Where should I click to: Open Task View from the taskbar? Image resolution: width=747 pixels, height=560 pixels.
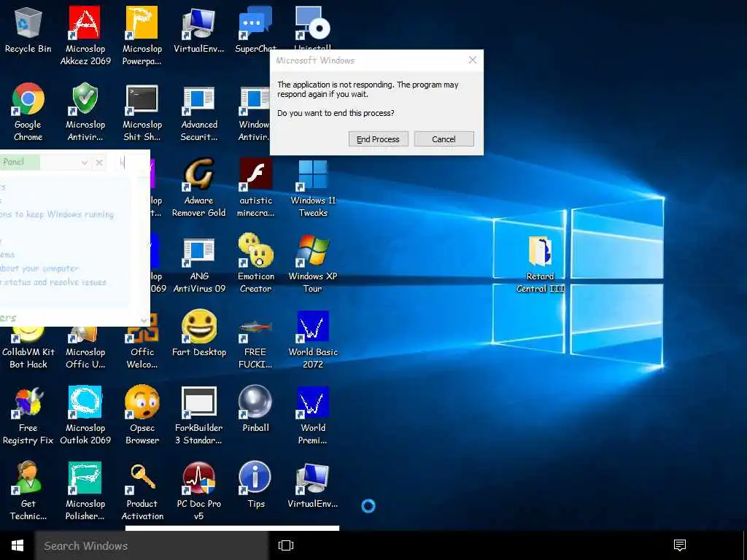pyautogui.click(x=286, y=545)
